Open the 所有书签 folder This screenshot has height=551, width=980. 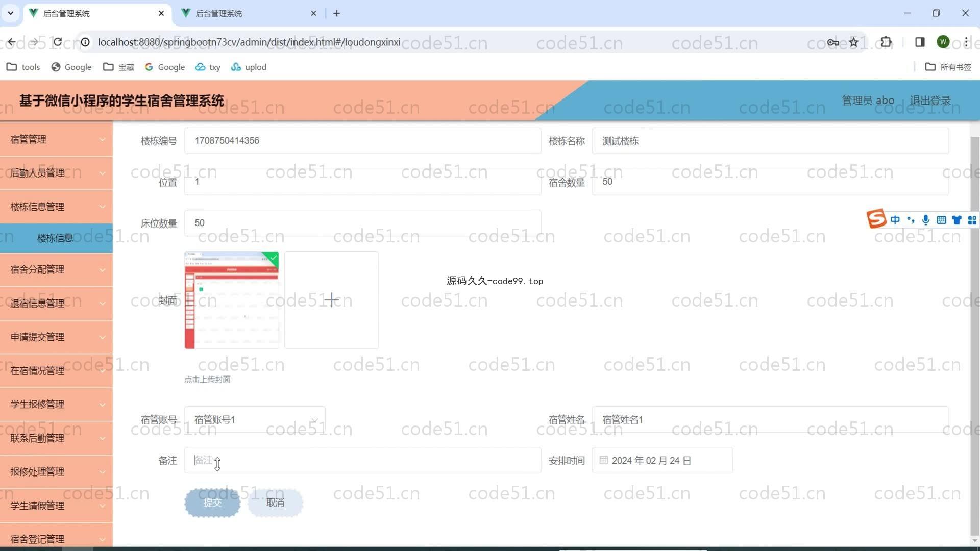tap(948, 67)
